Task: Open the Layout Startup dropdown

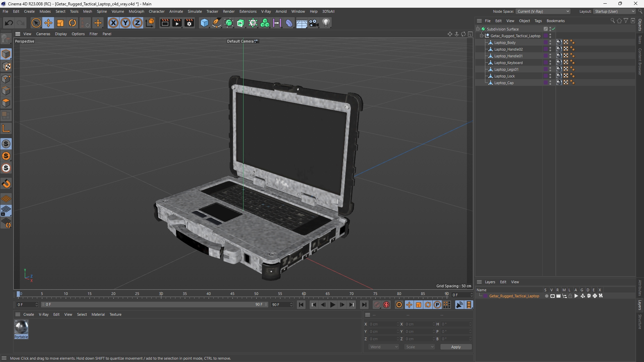Action: [614, 11]
